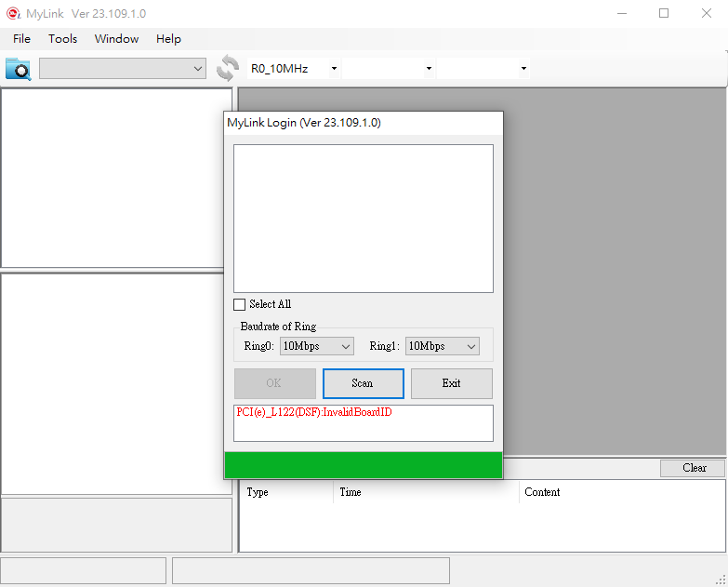Click the Baudrate of Ring group label
Viewport: 728px width, 587px height.
click(x=278, y=327)
